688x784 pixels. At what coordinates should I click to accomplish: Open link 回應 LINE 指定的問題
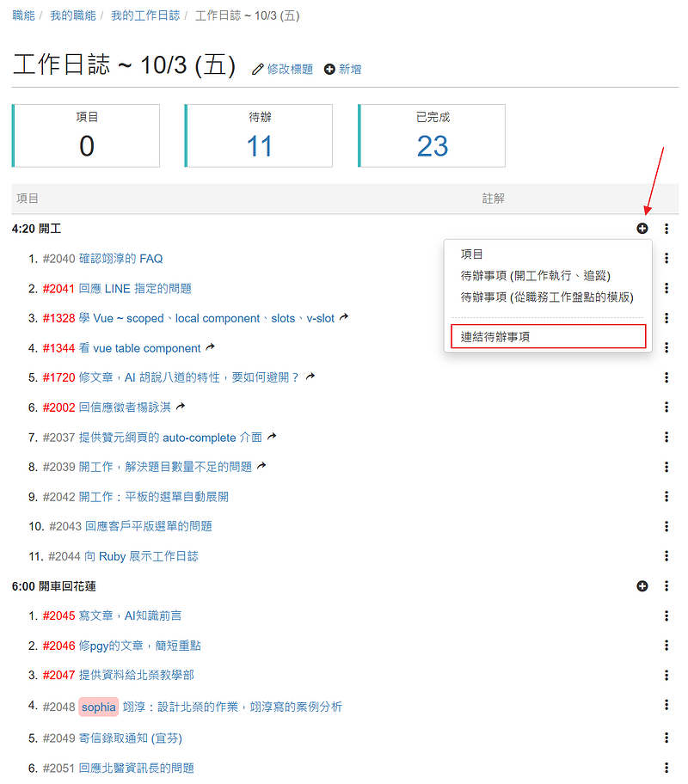(135, 289)
